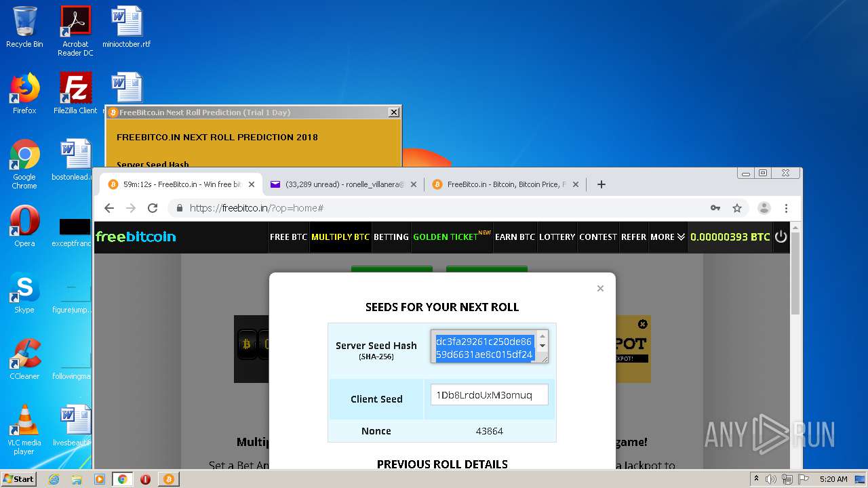
Task: Open a new Chrome tab
Action: pos(601,184)
